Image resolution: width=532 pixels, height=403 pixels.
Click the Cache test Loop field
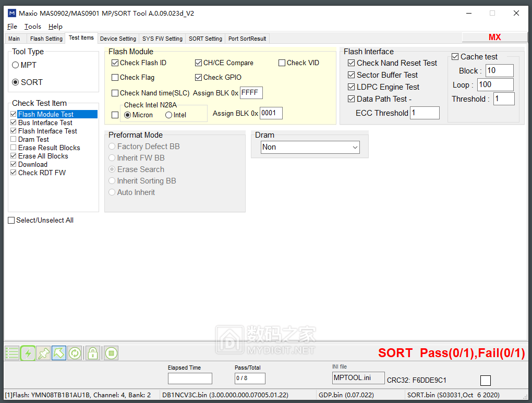pyautogui.click(x=495, y=85)
